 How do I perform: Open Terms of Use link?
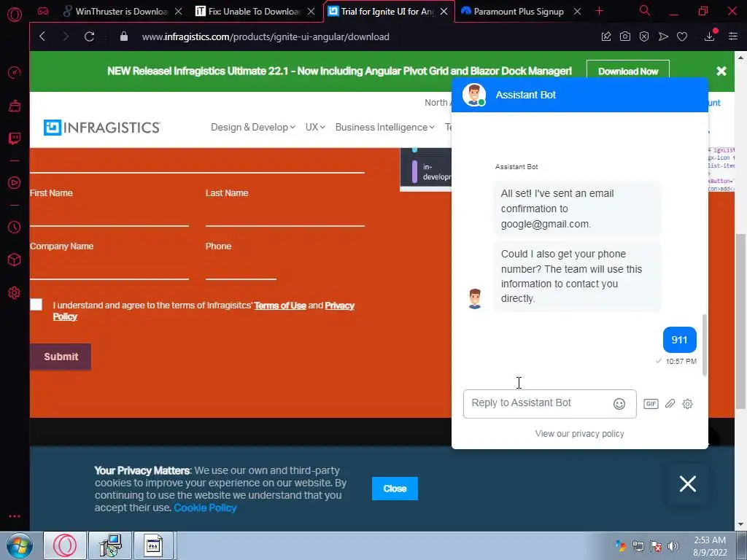pos(280,306)
